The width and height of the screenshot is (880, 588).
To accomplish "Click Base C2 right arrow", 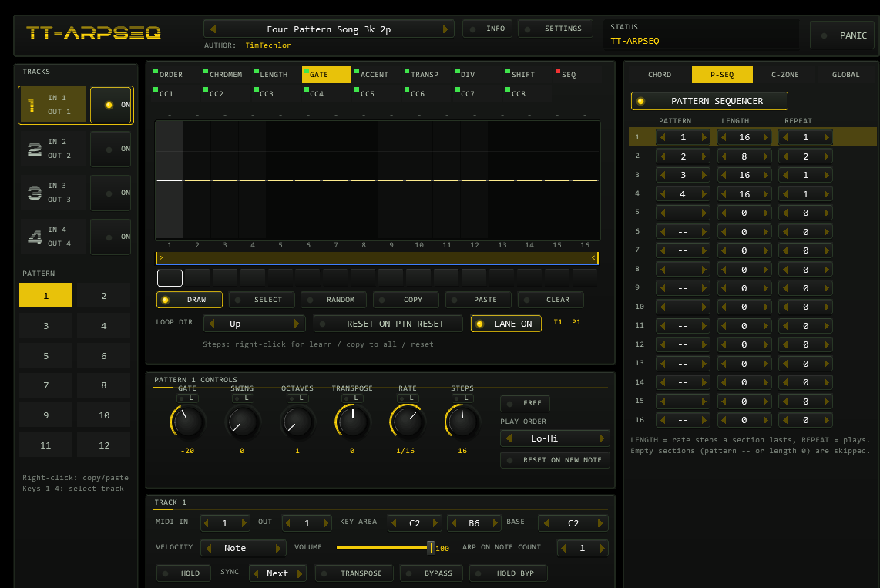I will coord(600,523).
